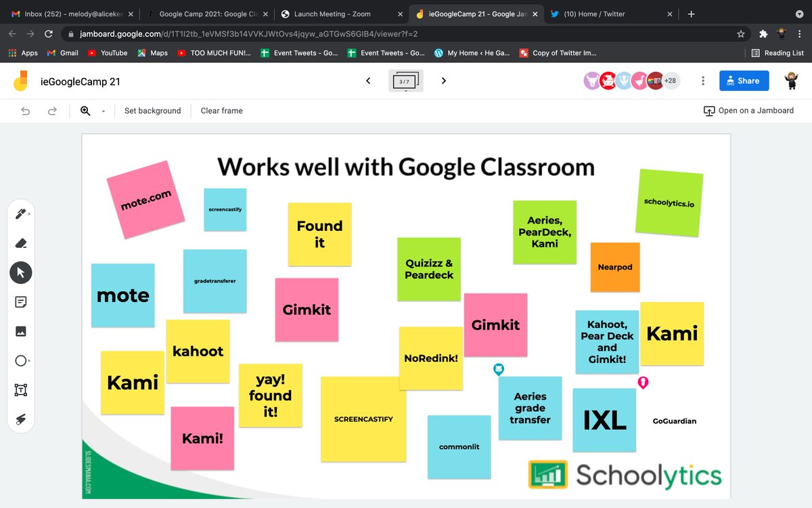
Task: Open a new browser tab
Action: click(x=691, y=14)
